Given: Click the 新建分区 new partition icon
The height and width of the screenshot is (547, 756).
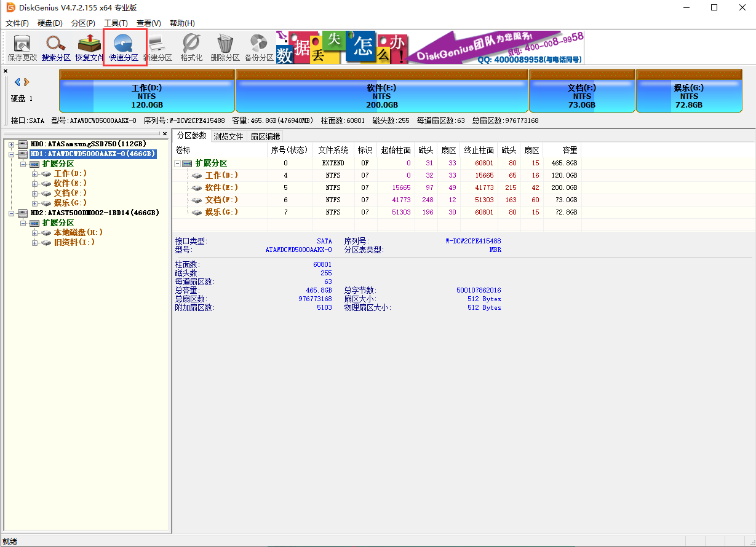Looking at the screenshot, I should (157, 47).
